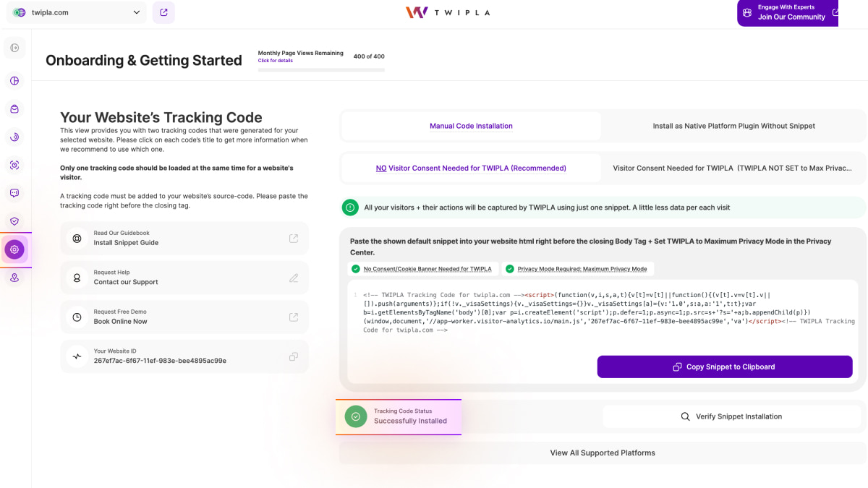Select the shopping bag icon in sidebar
This screenshot has height=488, width=868.
click(x=14, y=108)
